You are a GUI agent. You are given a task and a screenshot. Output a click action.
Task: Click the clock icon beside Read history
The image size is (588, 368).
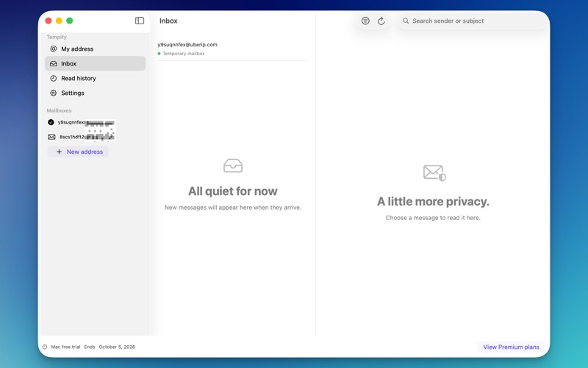(54, 78)
